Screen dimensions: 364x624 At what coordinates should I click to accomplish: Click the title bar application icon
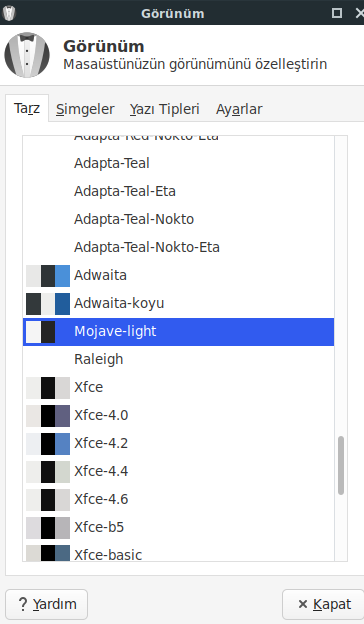[9, 13]
